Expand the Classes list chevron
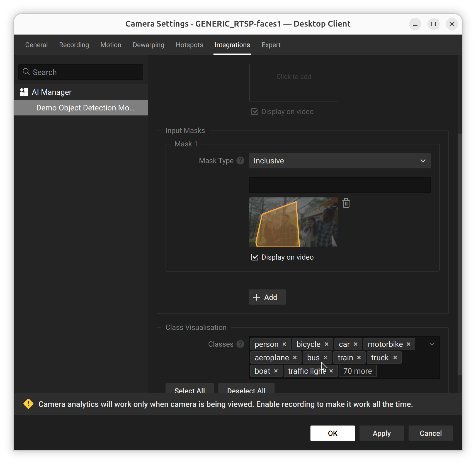The width and height of the screenshot is (476, 464). tap(432, 344)
